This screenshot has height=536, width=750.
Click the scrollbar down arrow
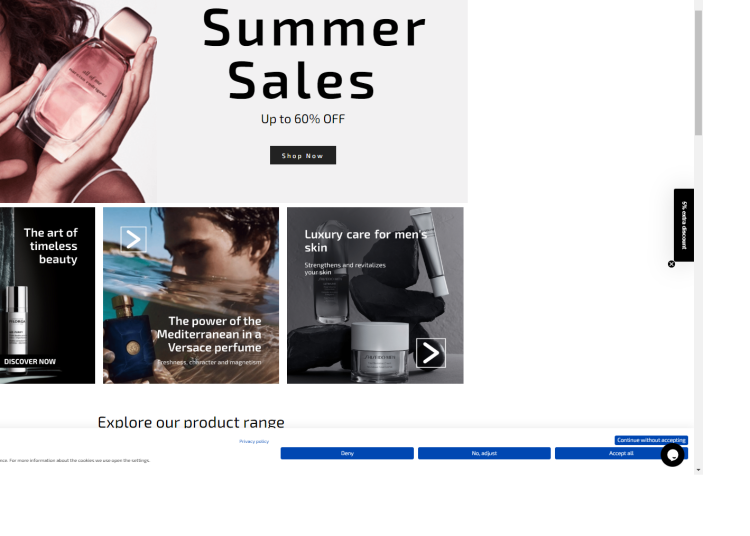698,470
